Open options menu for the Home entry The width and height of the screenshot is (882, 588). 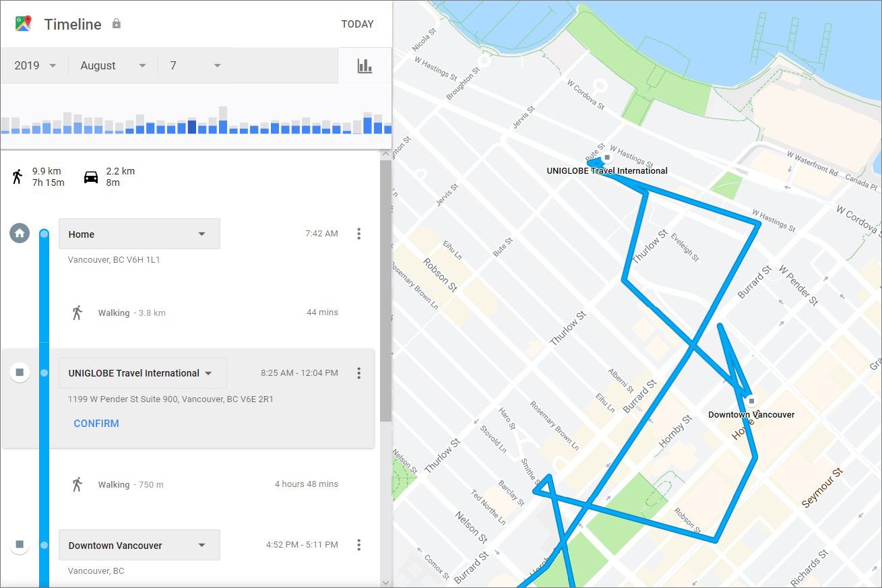pos(358,234)
